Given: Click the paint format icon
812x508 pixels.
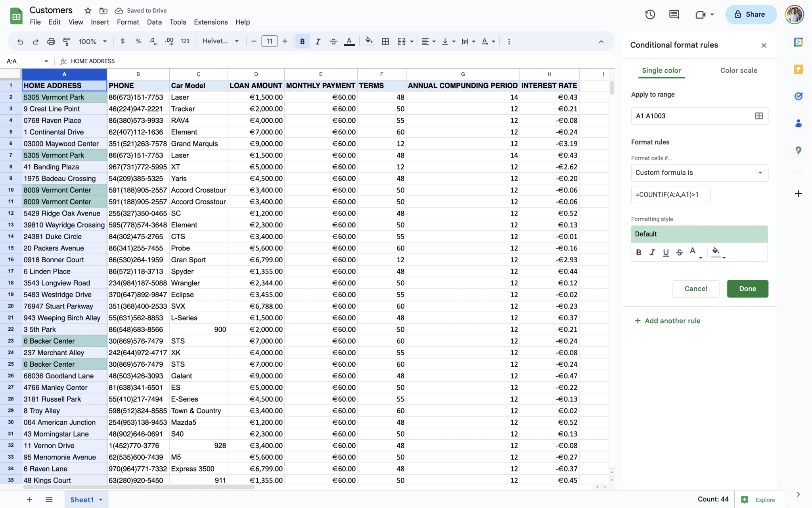Looking at the screenshot, I should click(66, 41).
